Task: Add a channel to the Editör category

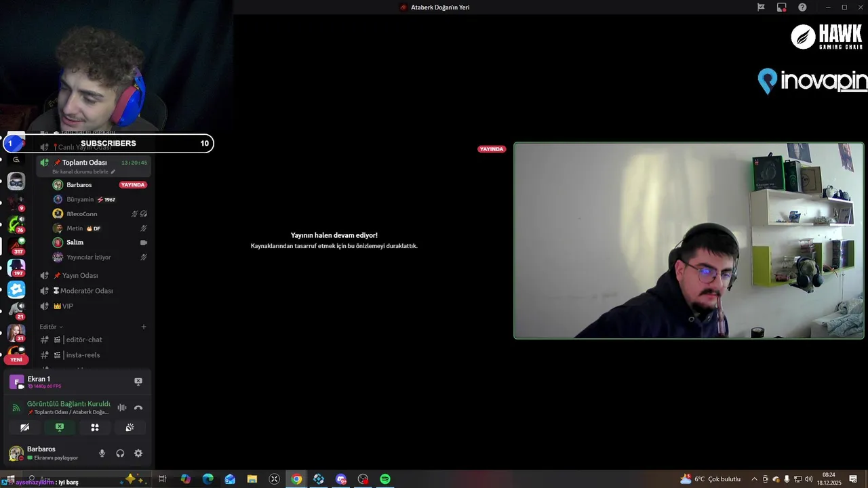Action: point(144,327)
